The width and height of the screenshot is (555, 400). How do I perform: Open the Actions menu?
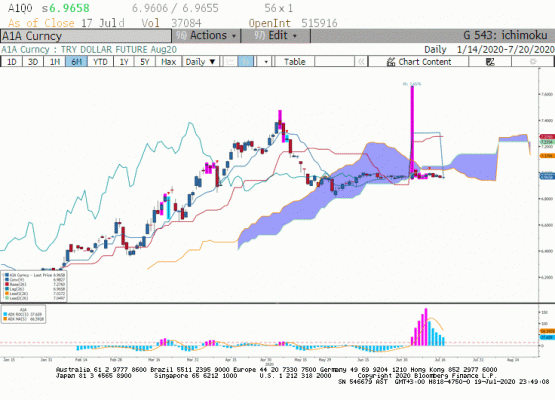point(206,35)
